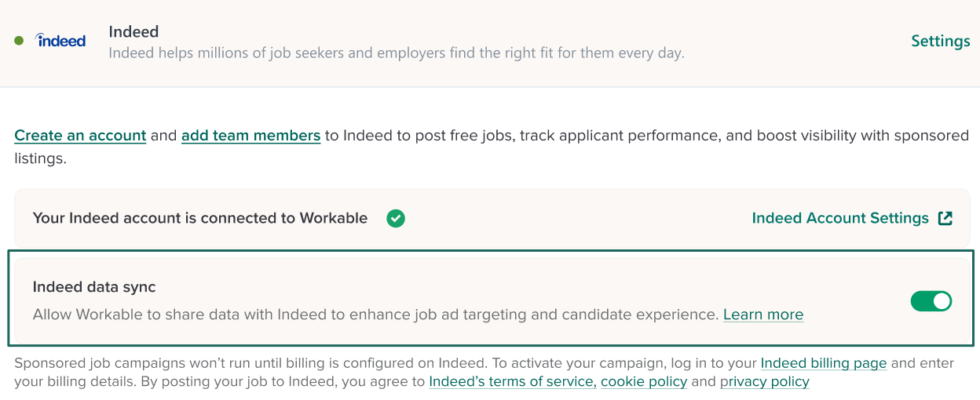The width and height of the screenshot is (980, 400).
Task: View the cookie policy link
Action: 644,382
